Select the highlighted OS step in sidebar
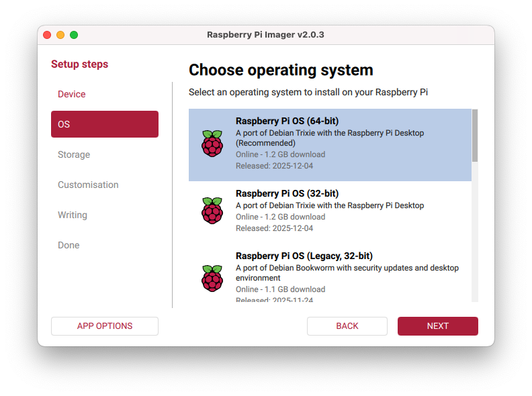This screenshot has width=532, height=396. (105, 124)
